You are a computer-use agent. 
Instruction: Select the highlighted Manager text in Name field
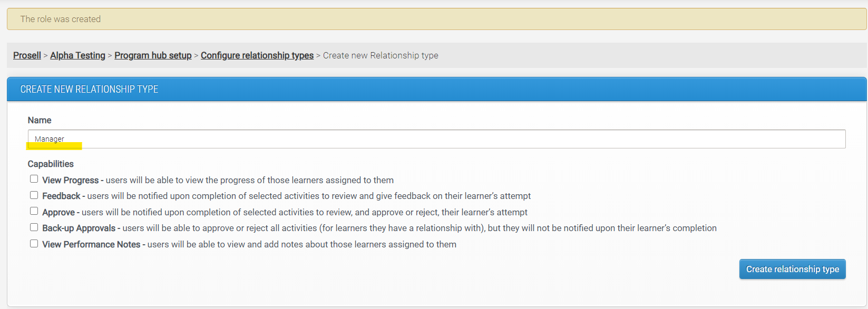pyautogui.click(x=51, y=138)
